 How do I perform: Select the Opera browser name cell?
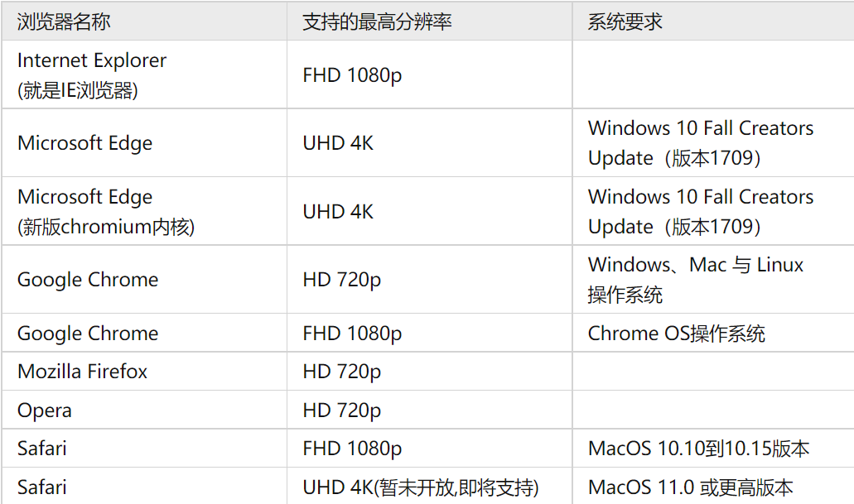[45, 410]
